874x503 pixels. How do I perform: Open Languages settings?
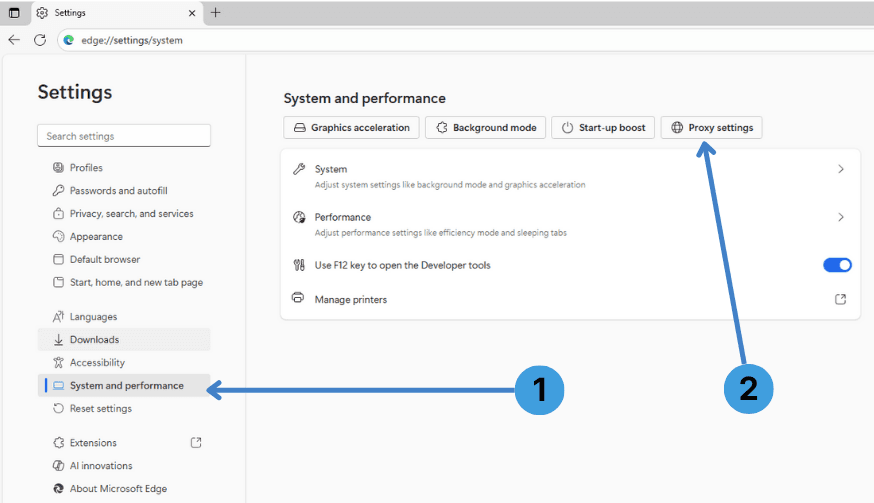pyautogui.click(x=124, y=317)
